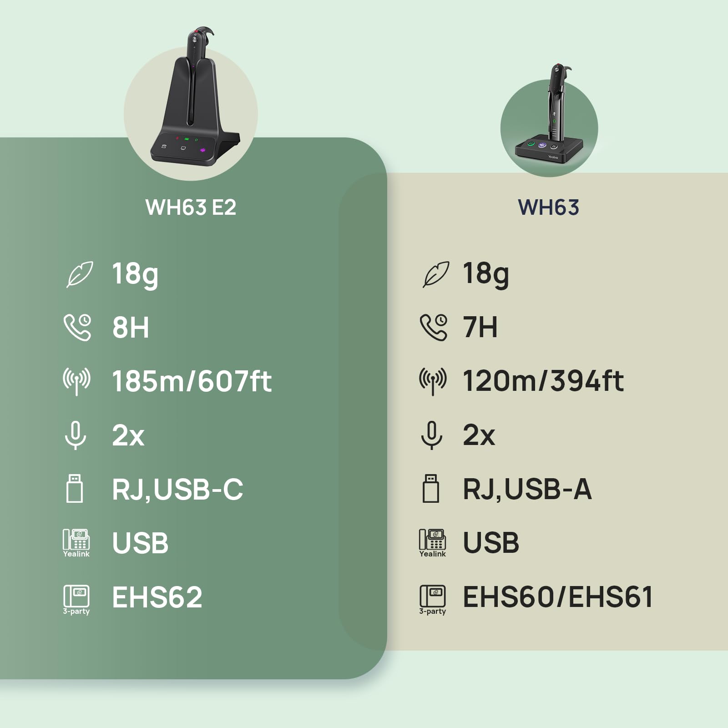Click the 2x microphone value under WH63 E2

128,435
